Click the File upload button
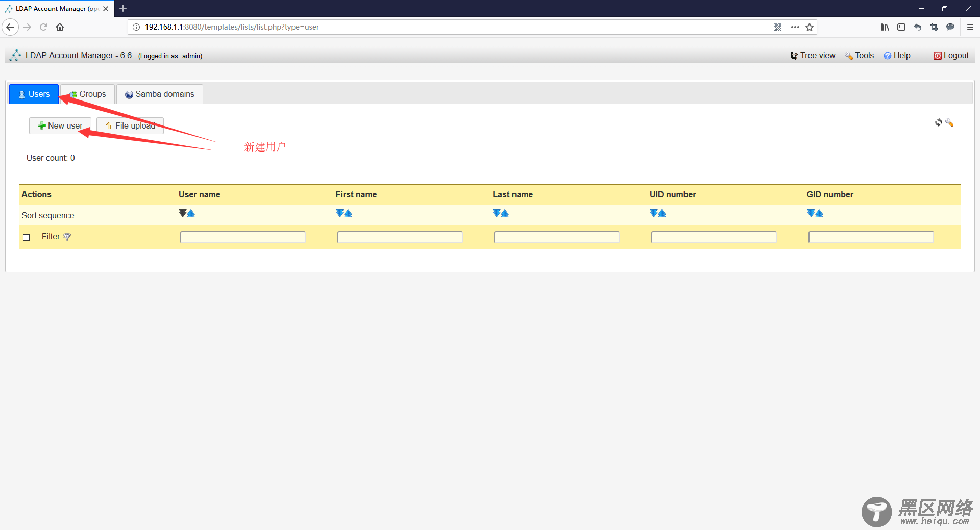 point(130,126)
